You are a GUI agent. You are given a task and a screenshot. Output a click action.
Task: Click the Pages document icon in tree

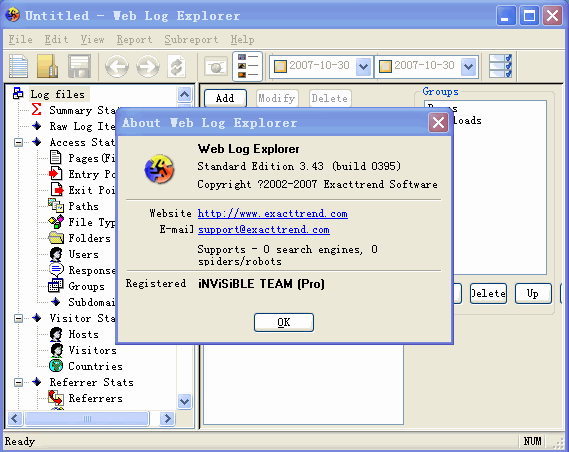[x=56, y=157]
